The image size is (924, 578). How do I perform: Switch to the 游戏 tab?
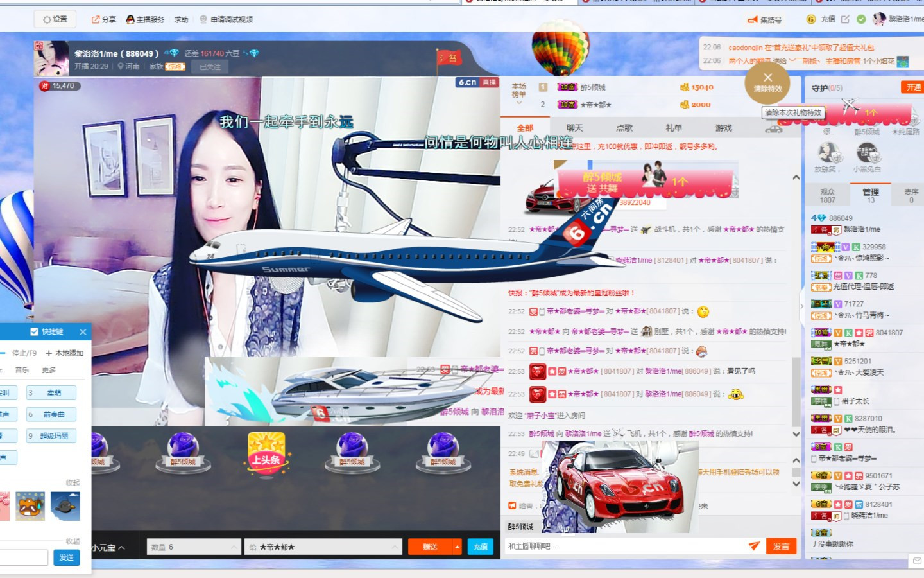click(724, 128)
